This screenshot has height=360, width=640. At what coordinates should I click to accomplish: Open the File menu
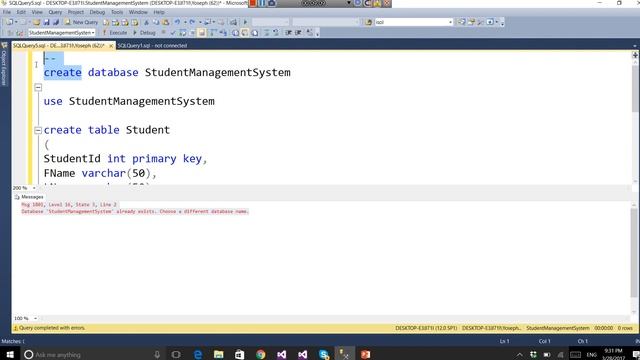coord(7,12)
